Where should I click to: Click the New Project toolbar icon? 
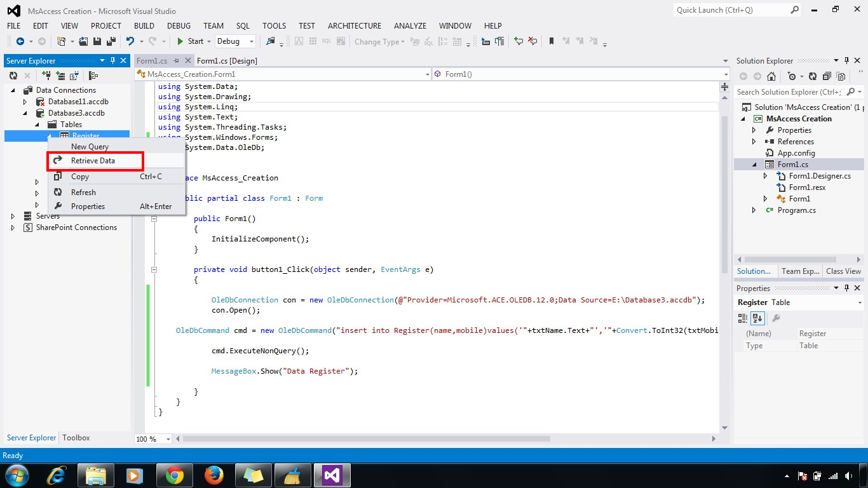pyautogui.click(x=62, y=41)
